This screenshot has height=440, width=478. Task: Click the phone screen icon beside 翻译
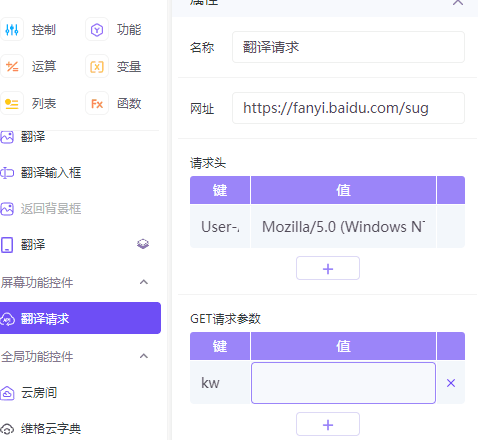pyautogui.click(x=7, y=245)
